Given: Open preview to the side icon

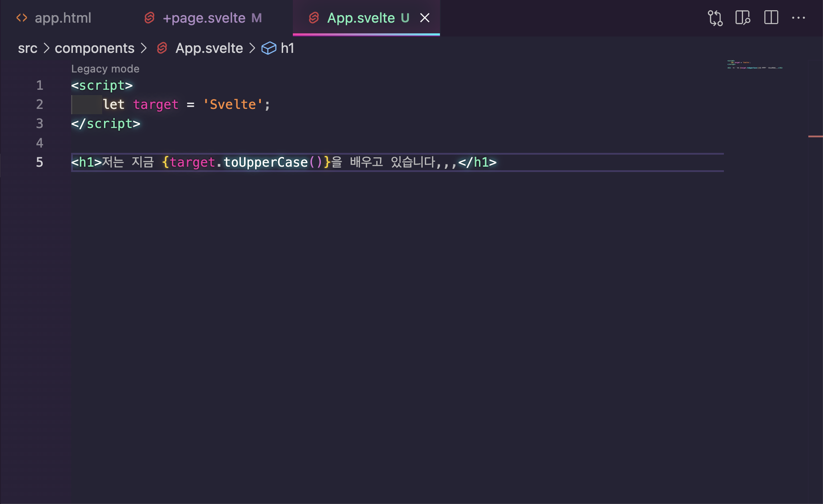Looking at the screenshot, I should tap(743, 18).
